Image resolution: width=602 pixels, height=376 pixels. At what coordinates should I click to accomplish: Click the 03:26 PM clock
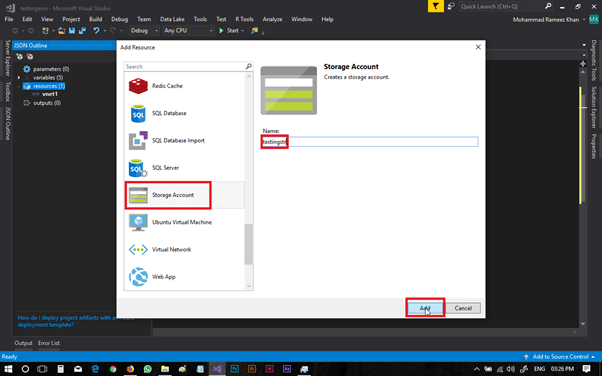pos(562,369)
